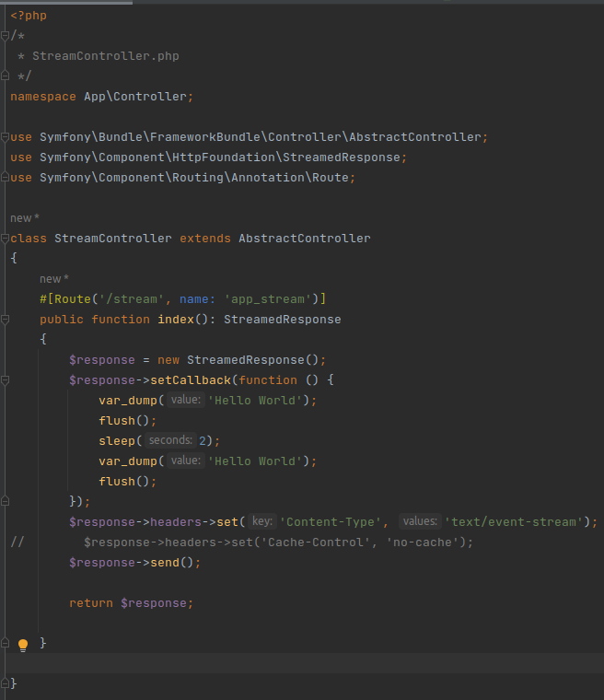604x700 pixels.
Task: Click the "new *" author hint above the #[Route] attribute
Action: pos(54,278)
